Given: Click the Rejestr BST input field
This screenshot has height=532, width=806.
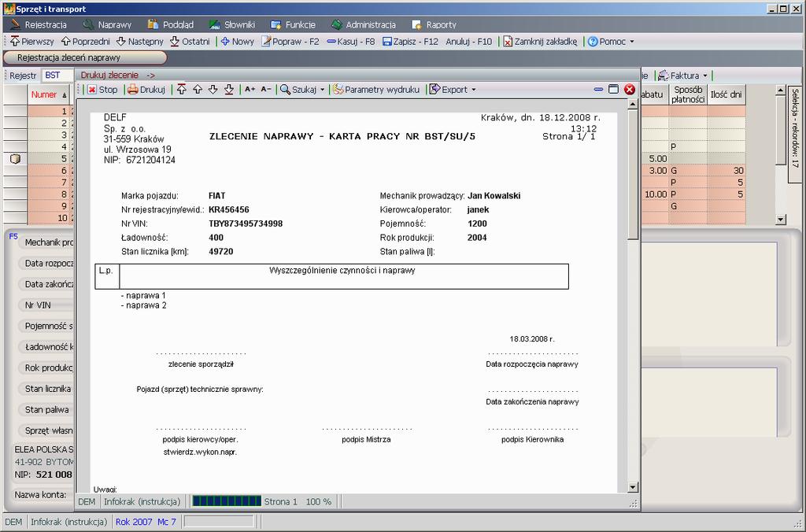Looking at the screenshot, I should point(57,75).
